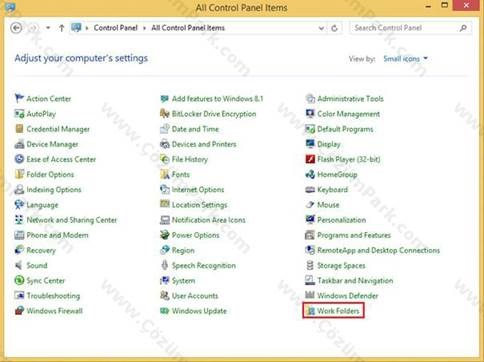Open the Region link
Image resolution: width=484 pixels, height=362 pixels.
tap(183, 250)
